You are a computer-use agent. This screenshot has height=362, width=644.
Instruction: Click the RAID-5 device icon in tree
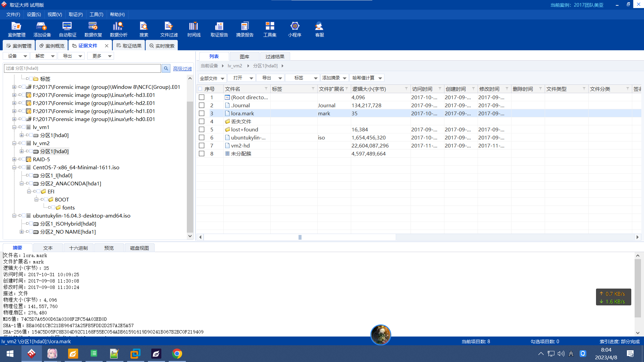(x=29, y=160)
